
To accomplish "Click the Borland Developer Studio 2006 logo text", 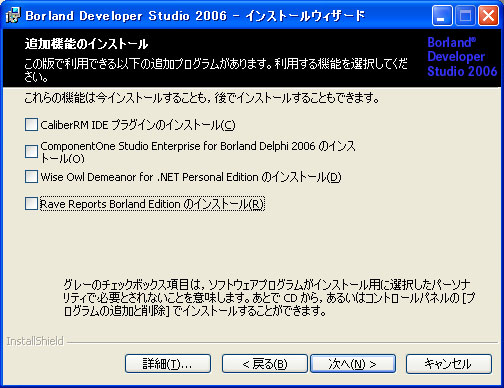I will [462, 57].
